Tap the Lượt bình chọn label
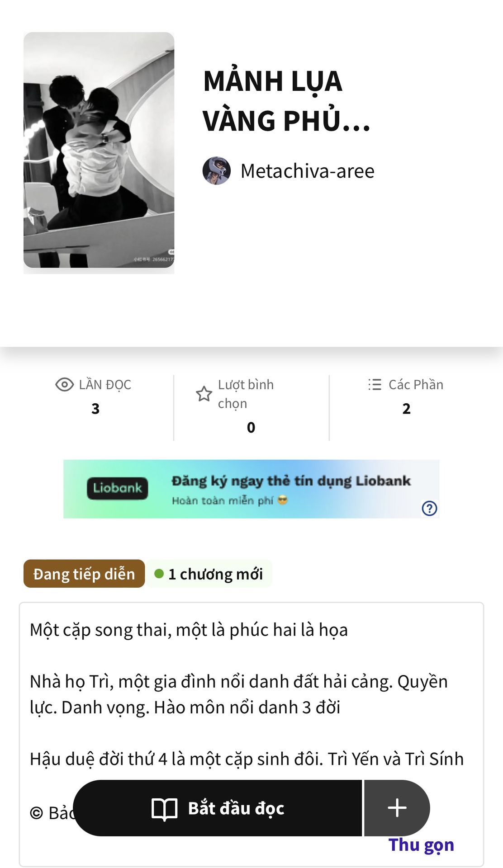The width and height of the screenshot is (503, 868). tap(246, 394)
